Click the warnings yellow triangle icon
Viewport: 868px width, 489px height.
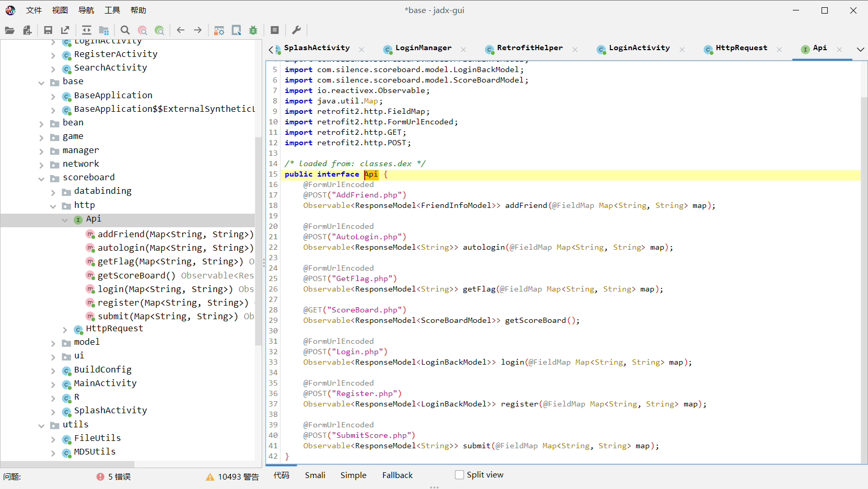(210, 476)
